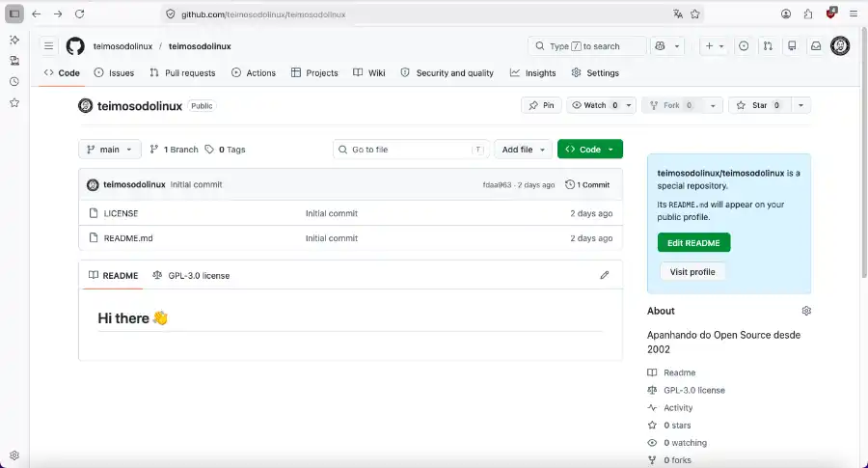Screen dimensions: 868x468
Task: Open the repository Settings tab
Action: 595,72
